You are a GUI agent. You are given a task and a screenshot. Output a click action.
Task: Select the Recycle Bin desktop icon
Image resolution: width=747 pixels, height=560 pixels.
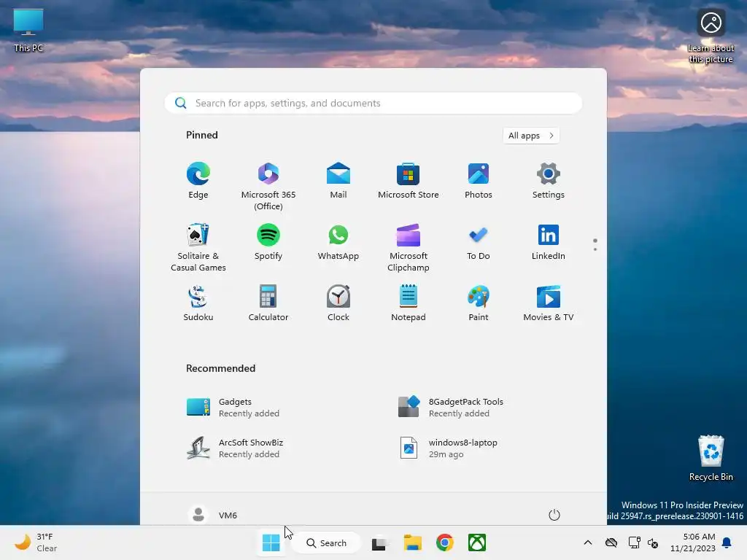tap(711, 458)
